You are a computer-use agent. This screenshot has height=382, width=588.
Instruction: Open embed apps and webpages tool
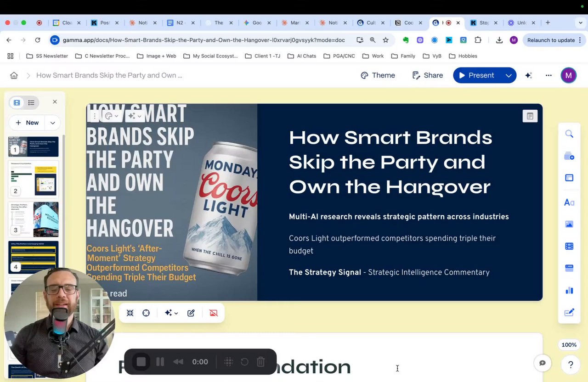(569, 268)
